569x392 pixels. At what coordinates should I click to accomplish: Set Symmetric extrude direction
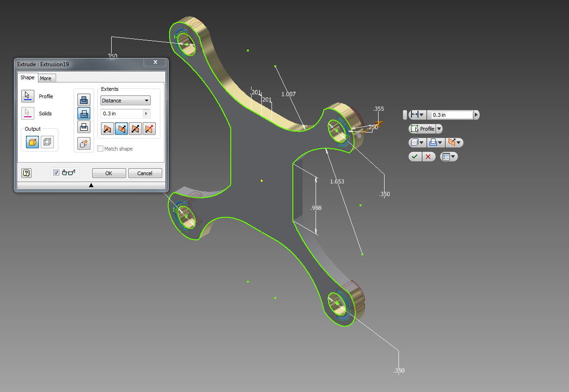coord(135,129)
